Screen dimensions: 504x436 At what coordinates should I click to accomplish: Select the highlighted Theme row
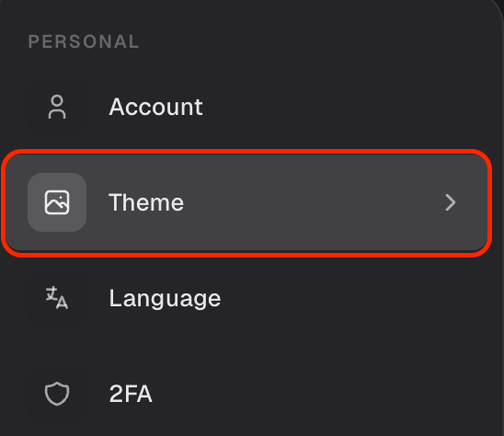pyautogui.click(x=246, y=202)
